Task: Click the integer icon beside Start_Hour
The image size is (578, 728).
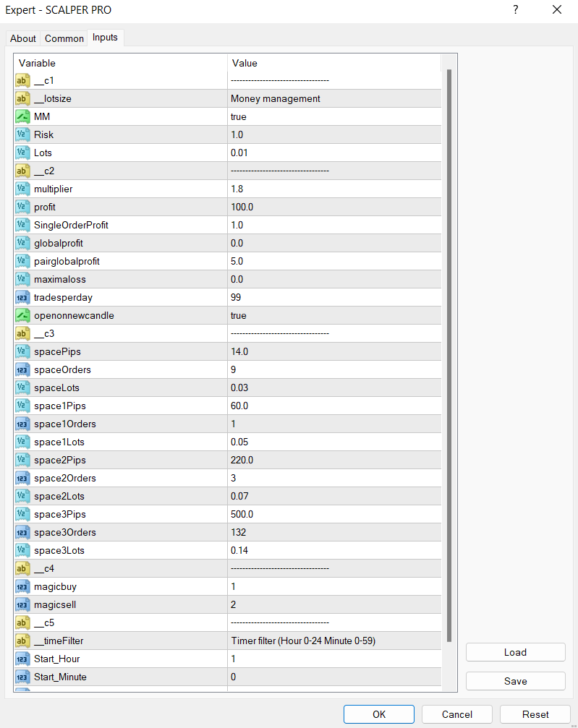Action: [x=22, y=659]
